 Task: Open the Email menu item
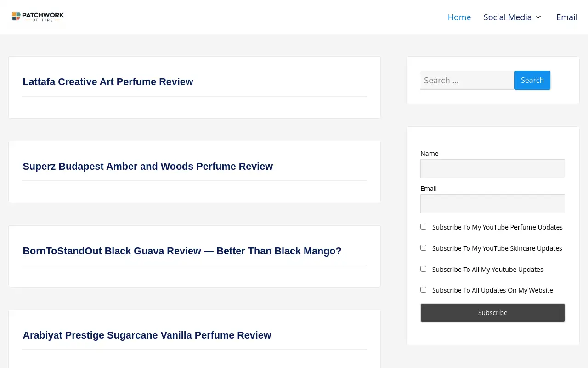[567, 17]
